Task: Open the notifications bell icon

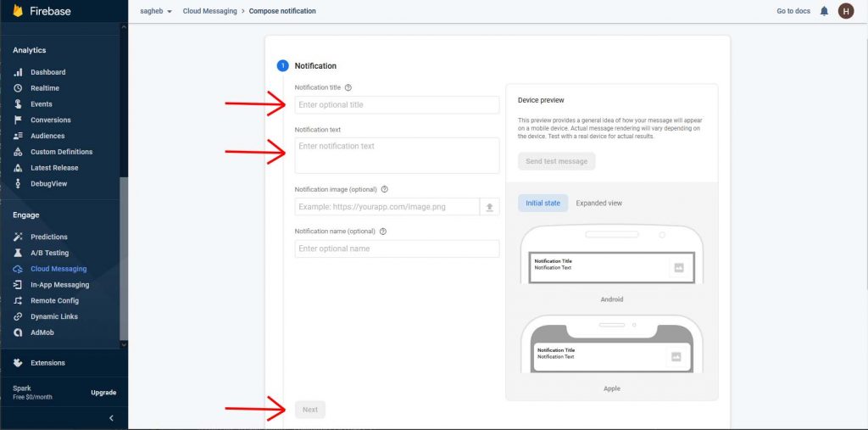Action: pyautogui.click(x=824, y=11)
